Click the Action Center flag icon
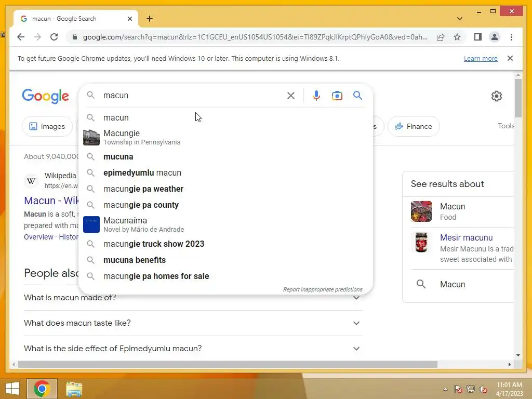 click(x=458, y=389)
